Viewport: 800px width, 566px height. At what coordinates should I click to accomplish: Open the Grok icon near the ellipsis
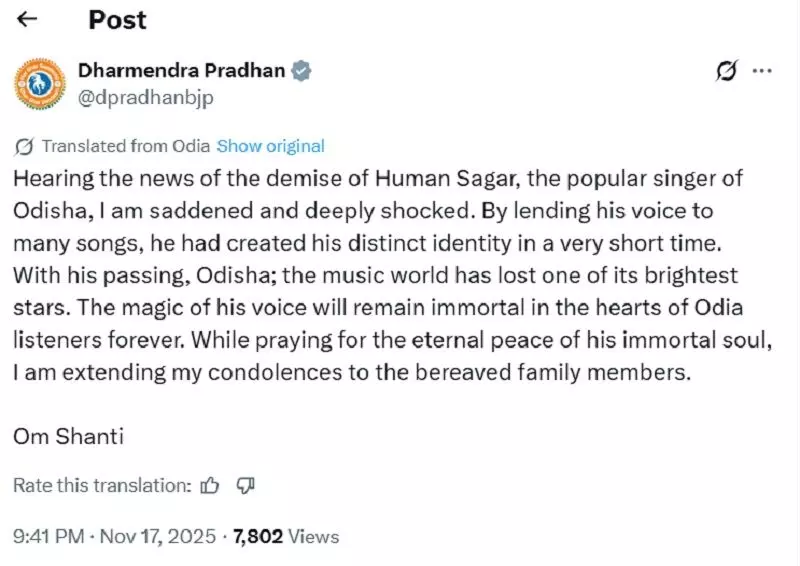[727, 71]
